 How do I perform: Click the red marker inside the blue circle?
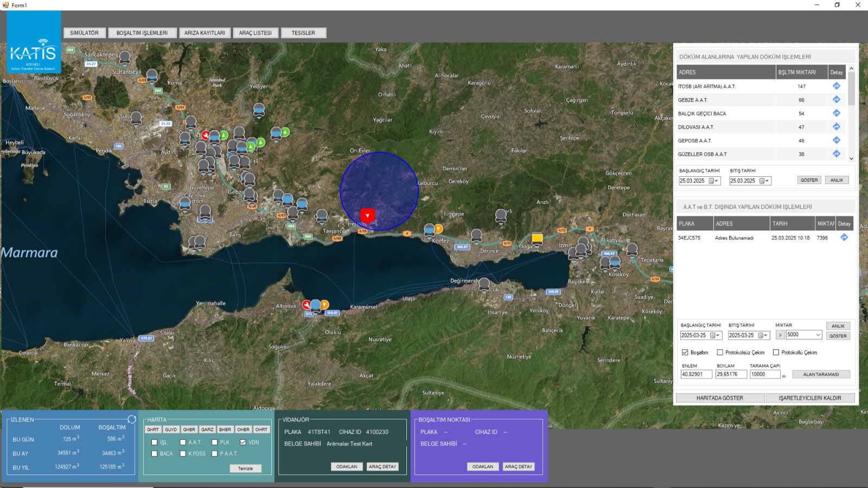[x=367, y=216]
